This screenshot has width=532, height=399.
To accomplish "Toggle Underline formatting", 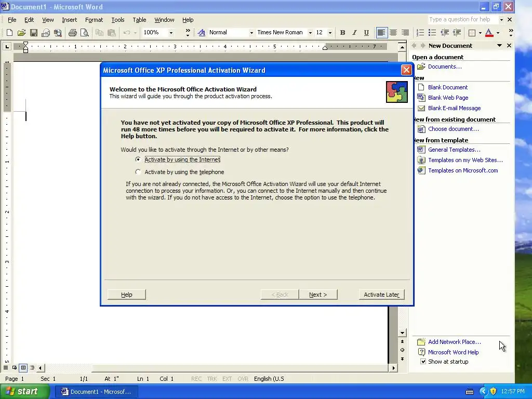I will click(x=366, y=33).
